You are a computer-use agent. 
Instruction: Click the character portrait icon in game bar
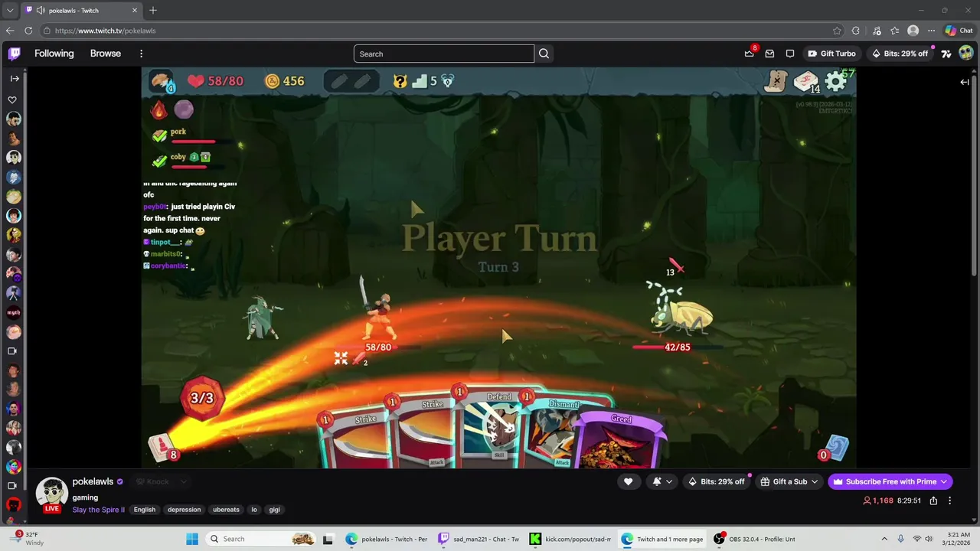[162, 82]
